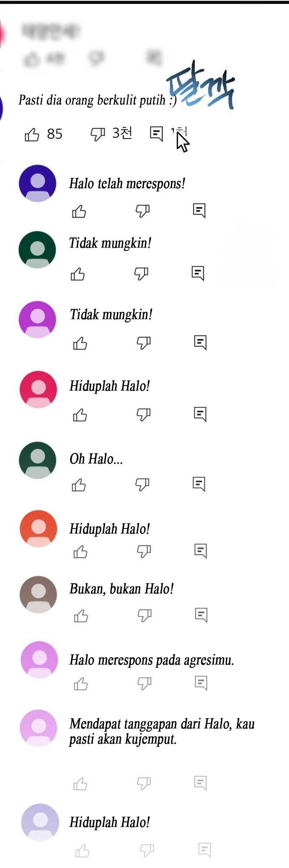Reply to the 'Bukan, bukan Halo!' comment
This screenshot has height=868, width=289.
[x=201, y=615]
